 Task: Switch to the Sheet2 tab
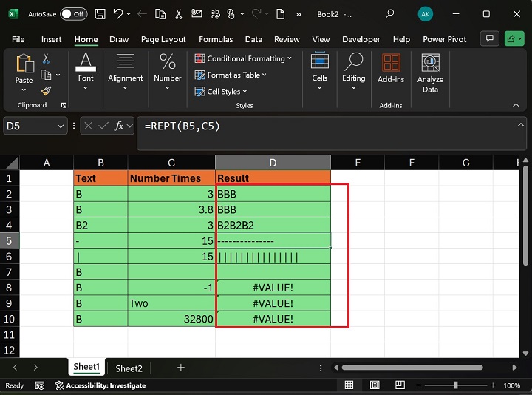[129, 368]
